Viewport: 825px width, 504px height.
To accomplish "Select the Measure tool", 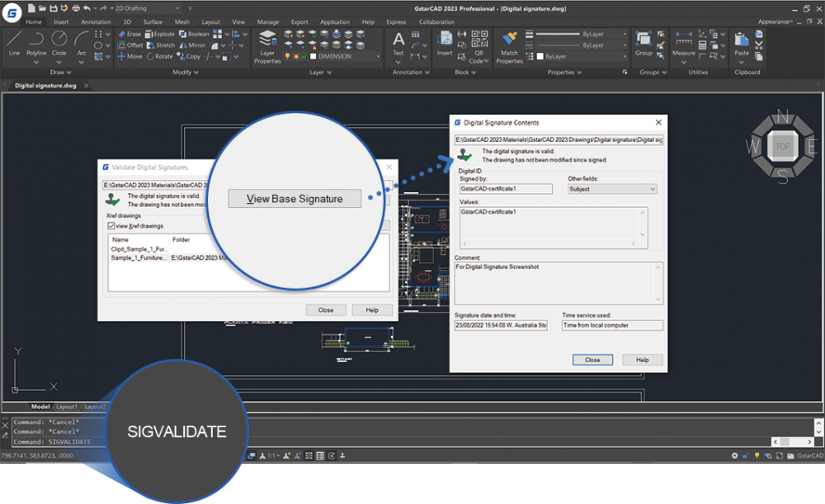I will [683, 43].
